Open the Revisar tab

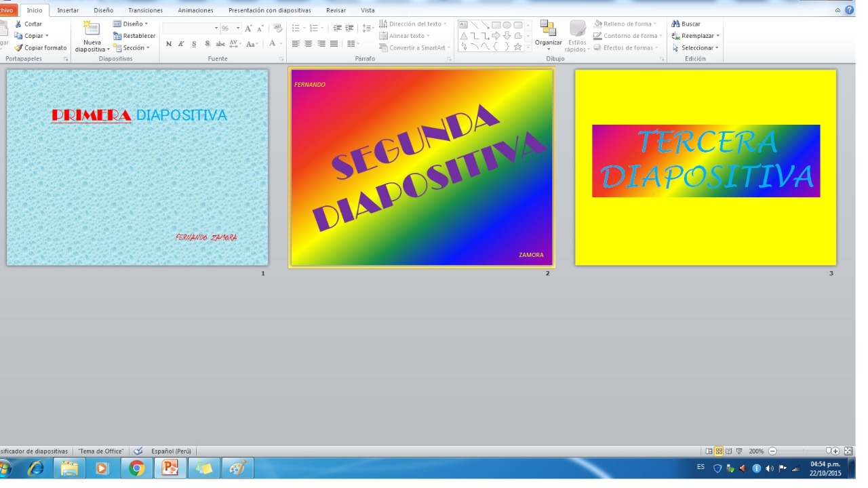pos(336,10)
